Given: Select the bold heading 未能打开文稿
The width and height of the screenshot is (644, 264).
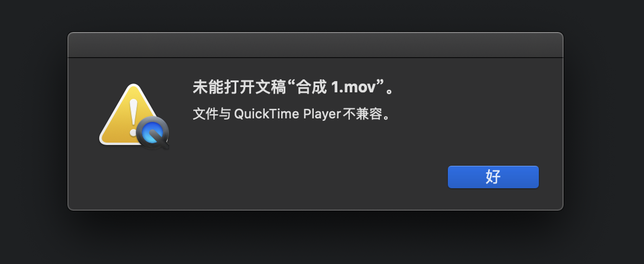Looking at the screenshot, I should coord(239,87).
